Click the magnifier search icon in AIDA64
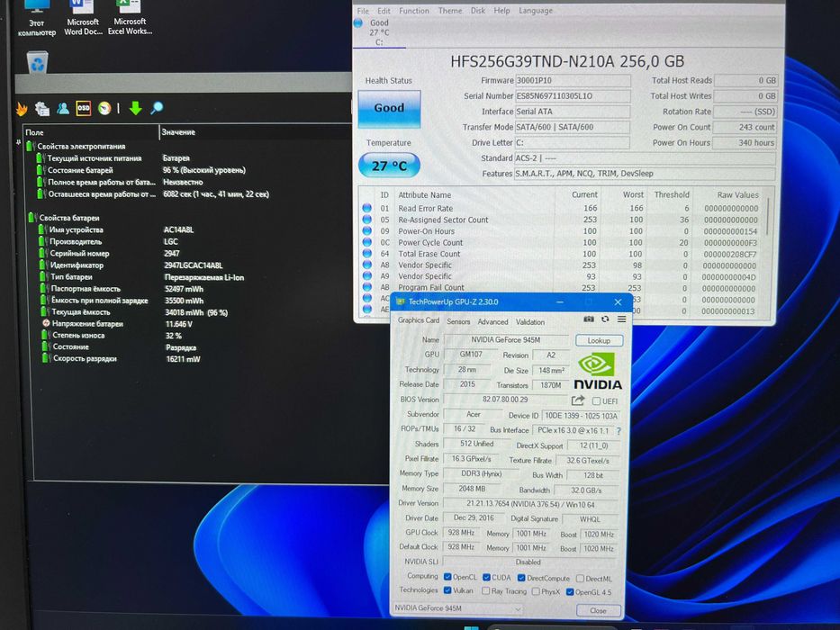This screenshot has width=840, height=630. tap(157, 108)
